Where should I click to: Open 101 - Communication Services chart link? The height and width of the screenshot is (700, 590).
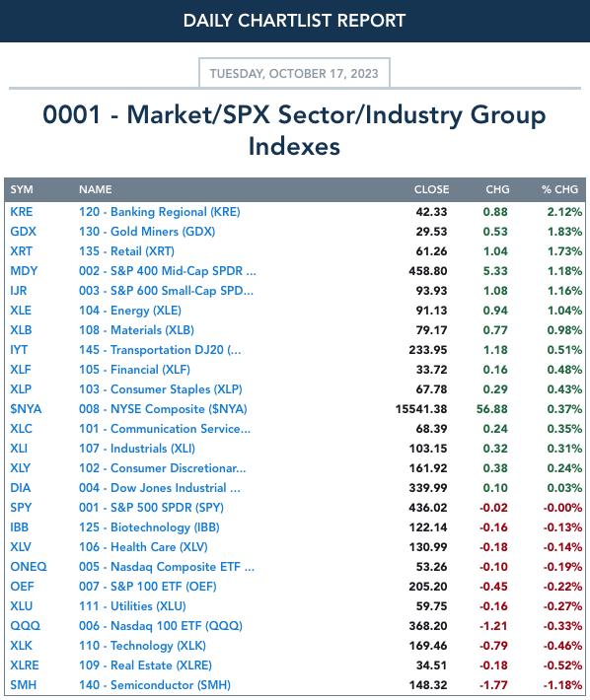(x=165, y=429)
